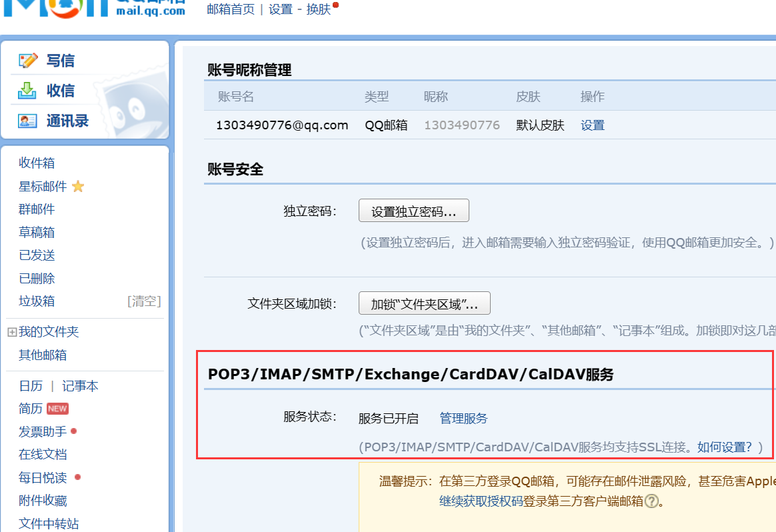Click the receive mail download icon

point(27,91)
